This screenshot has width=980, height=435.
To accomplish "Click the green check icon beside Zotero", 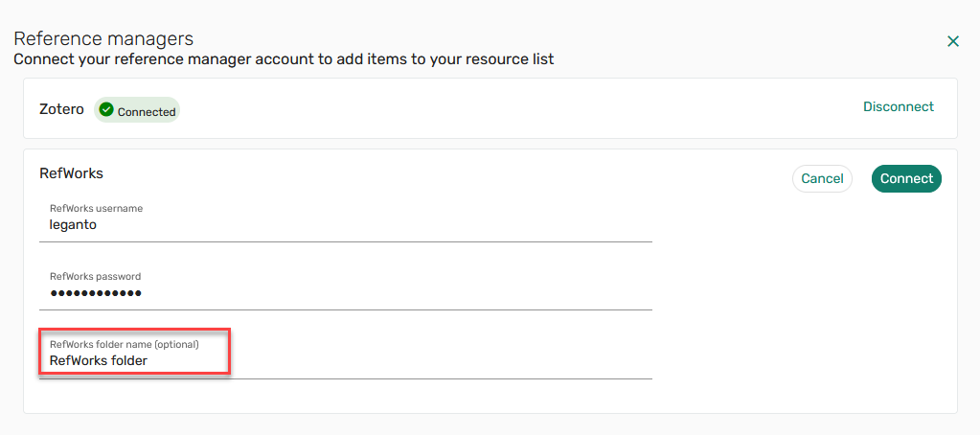I will click(x=106, y=110).
